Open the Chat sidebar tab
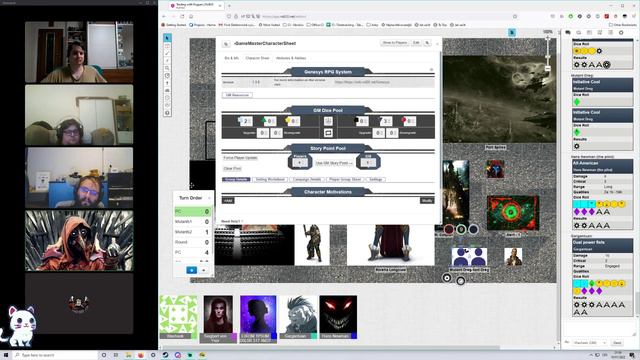 pos(568,33)
